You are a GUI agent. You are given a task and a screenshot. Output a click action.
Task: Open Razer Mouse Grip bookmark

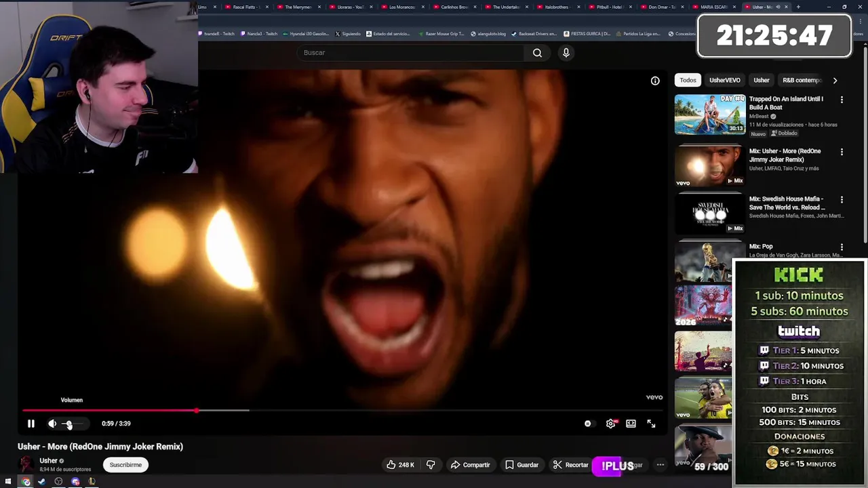point(441,33)
